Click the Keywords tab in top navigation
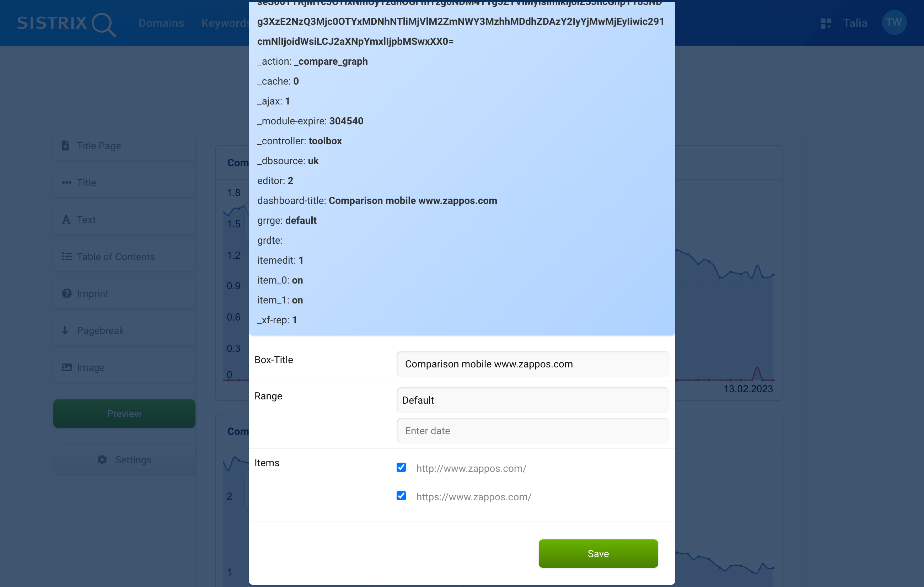Image resolution: width=924 pixels, height=587 pixels. (x=226, y=23)
